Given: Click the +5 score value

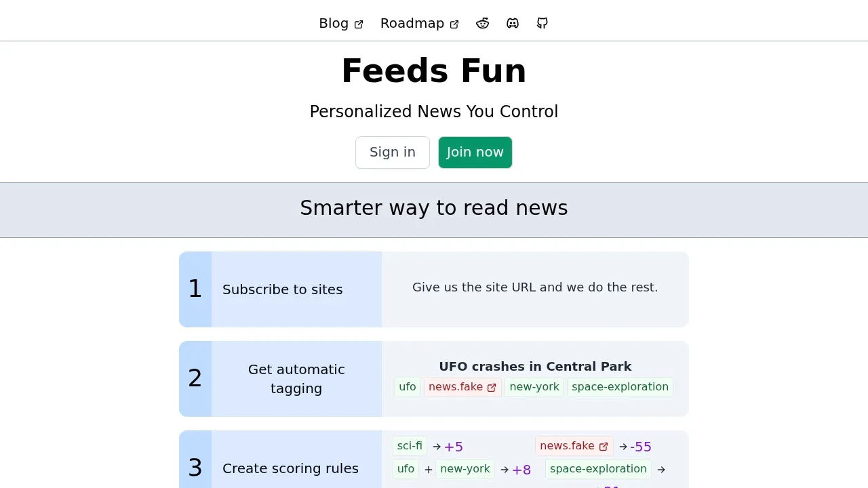Looking at the screenshot, I should pos(454,447).
